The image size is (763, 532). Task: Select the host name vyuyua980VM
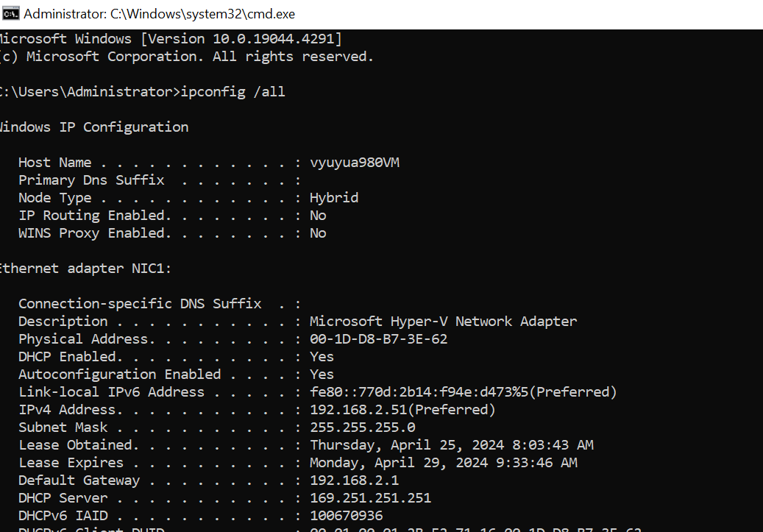(x=355, y=163)
